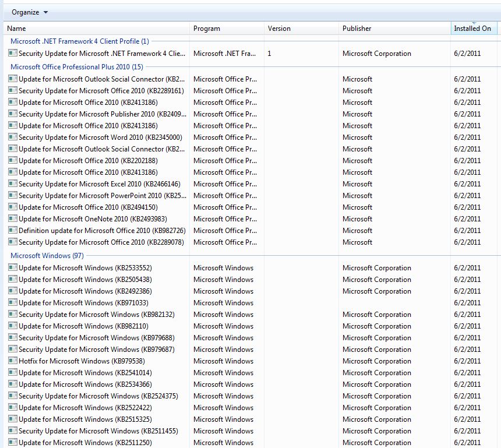The width and height of the screenshot is (501, 448).
Task: Select Security Update for Microsoft Windows (KB2511455)
Action: [x=98, y=431]
